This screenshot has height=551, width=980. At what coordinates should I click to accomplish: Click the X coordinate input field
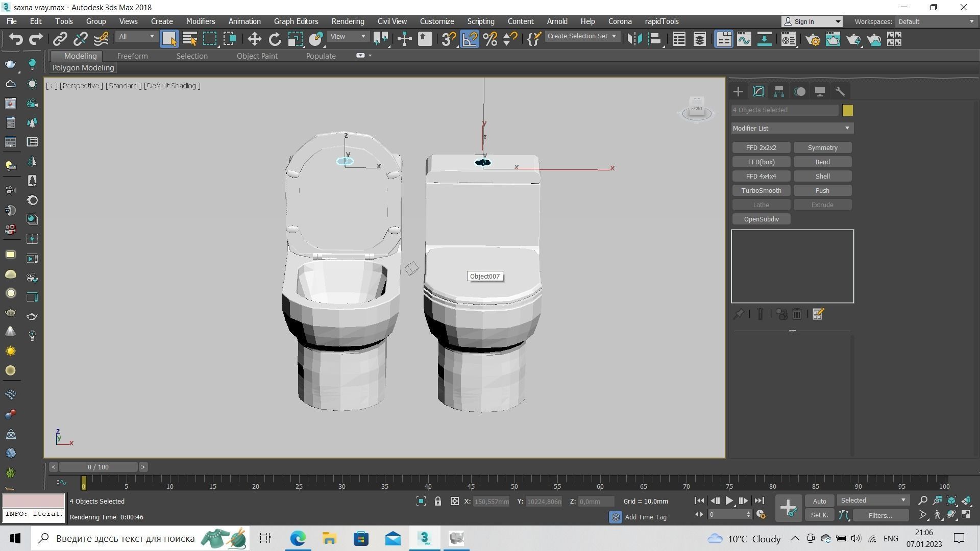pos(492,502)
